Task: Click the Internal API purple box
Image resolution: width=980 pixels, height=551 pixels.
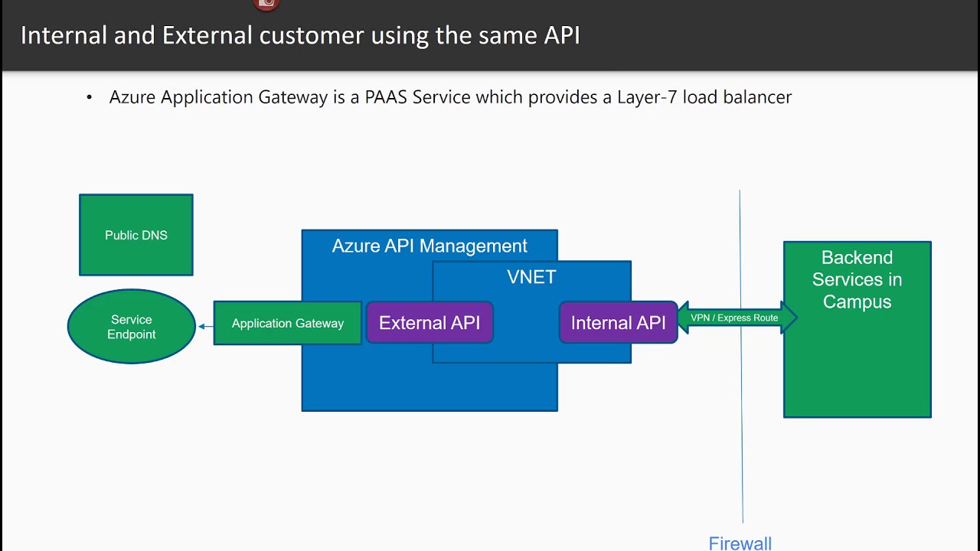Action: 618,322
